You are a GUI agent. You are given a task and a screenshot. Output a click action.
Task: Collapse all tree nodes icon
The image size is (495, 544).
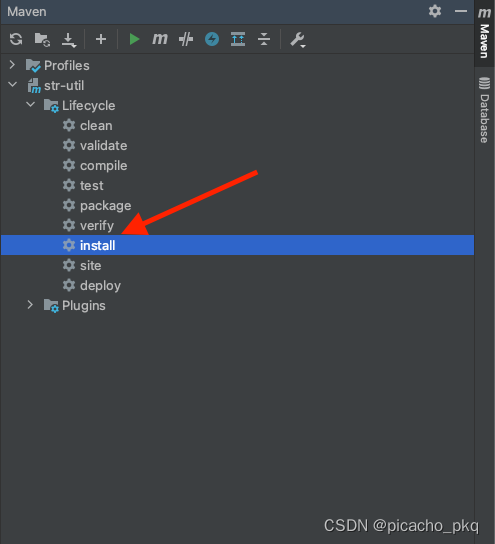264,39
